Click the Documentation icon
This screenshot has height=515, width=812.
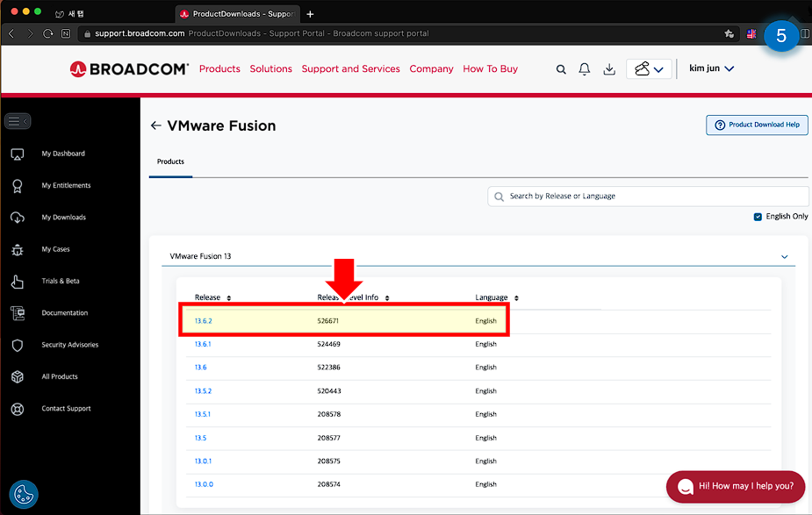(x=17, y=313)
